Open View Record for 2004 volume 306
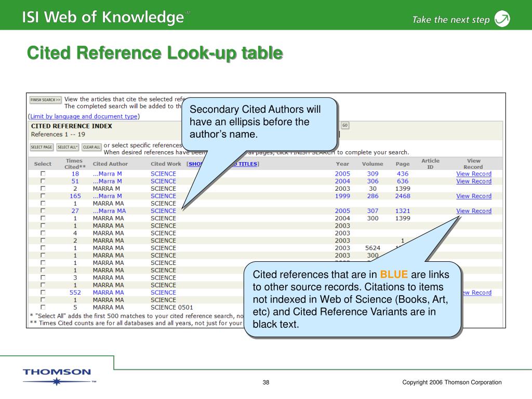The image size is (532, 399). coord(474,181)
